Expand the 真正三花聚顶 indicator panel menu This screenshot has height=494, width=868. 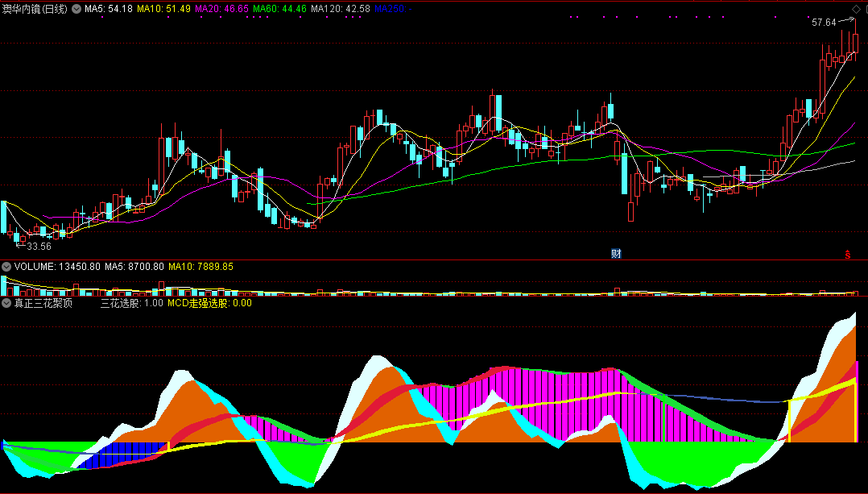pyautogui.click(x=6, y=303)
